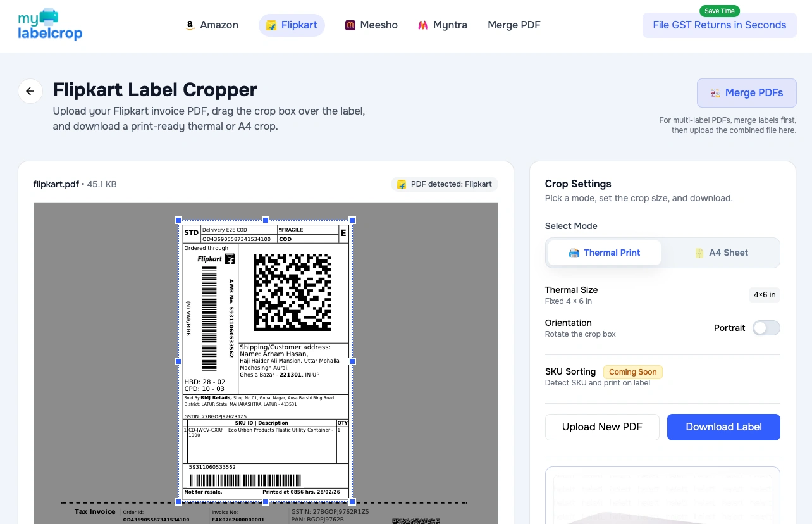This screenshot has height=524, width=812.
Task: Click the Meesho logo icon in navigation
Action: (350, 25)
